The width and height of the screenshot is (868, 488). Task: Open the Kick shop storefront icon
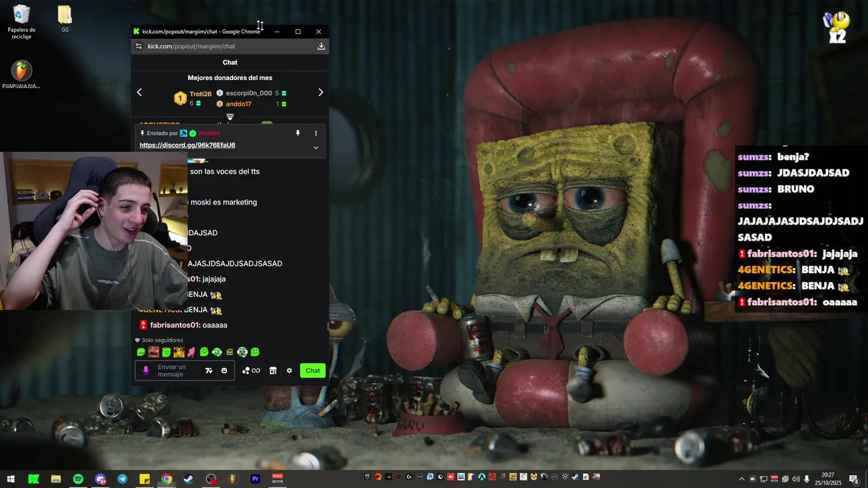(273, 371)
